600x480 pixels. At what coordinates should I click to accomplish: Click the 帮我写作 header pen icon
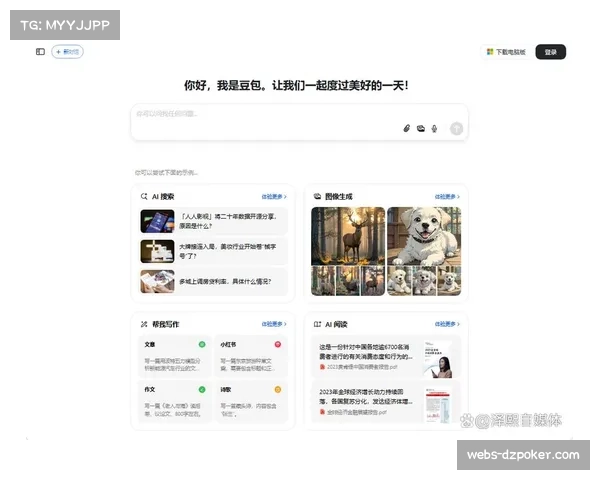pos(144,324)
